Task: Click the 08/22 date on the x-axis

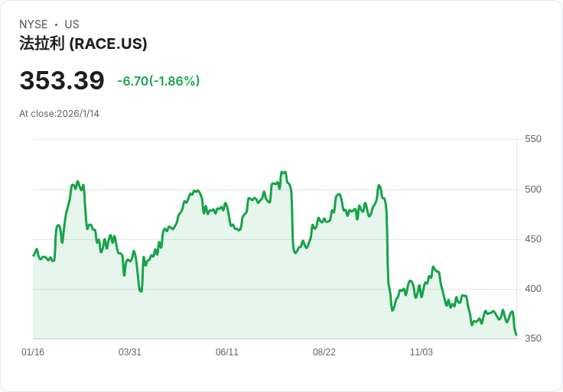Action: (x=324, y=352)
